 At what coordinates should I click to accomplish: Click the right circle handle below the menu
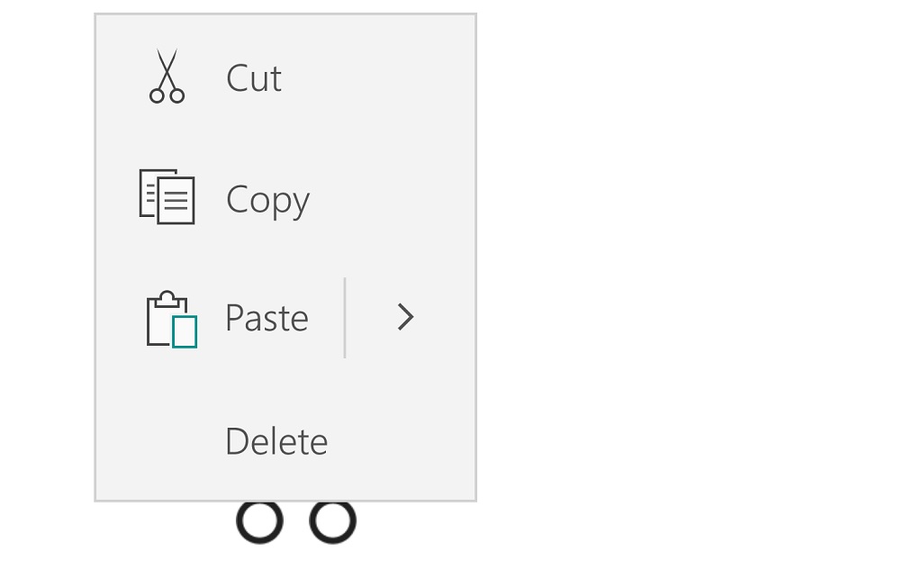click(x=332, y=521)
